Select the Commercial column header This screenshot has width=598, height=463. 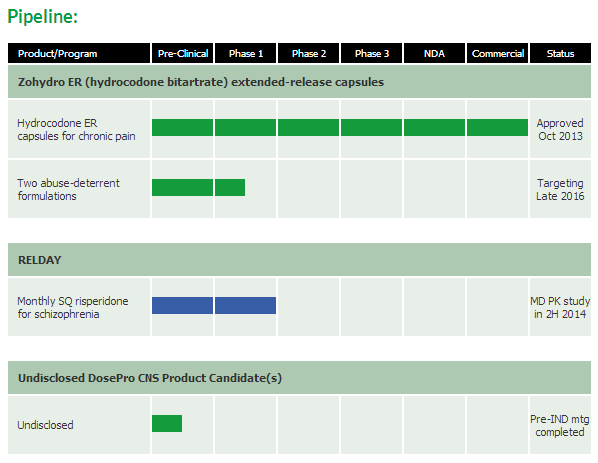[x=497, y=53]
